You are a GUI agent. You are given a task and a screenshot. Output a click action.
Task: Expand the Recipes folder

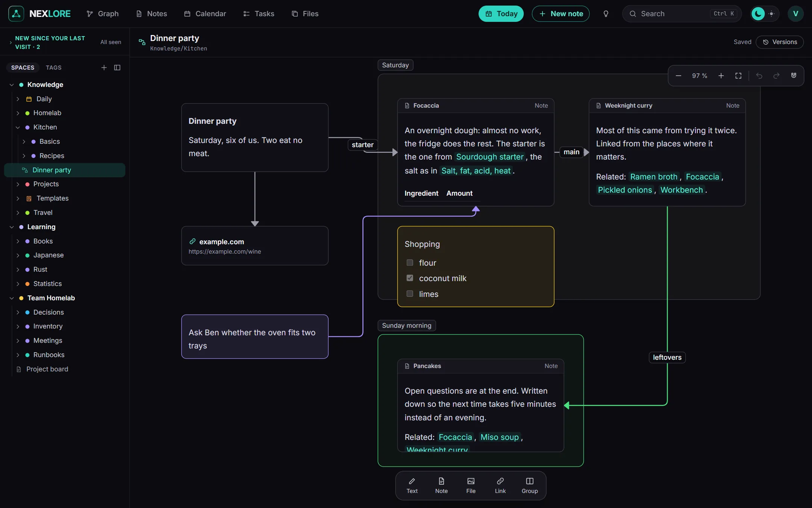point(24,156)
